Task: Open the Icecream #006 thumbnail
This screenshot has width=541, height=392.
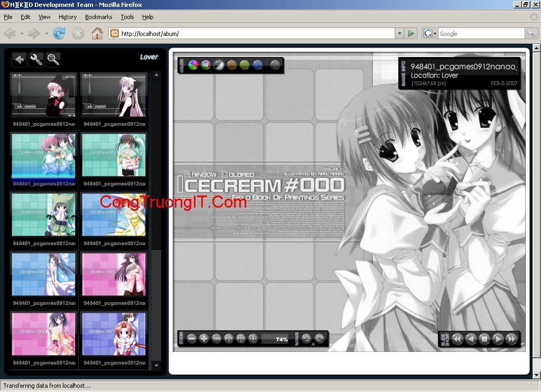Action: pyautogui.click(x=44, y=334)
